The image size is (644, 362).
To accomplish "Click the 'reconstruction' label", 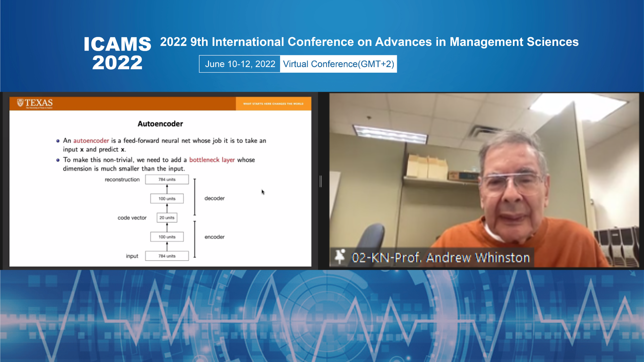I will pos(122,180).
